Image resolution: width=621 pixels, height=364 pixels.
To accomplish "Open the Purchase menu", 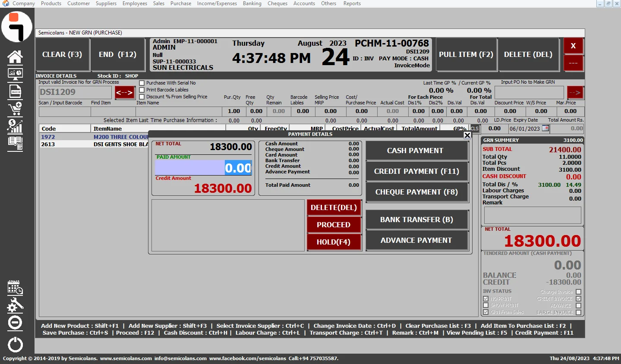I will point(180,3).
